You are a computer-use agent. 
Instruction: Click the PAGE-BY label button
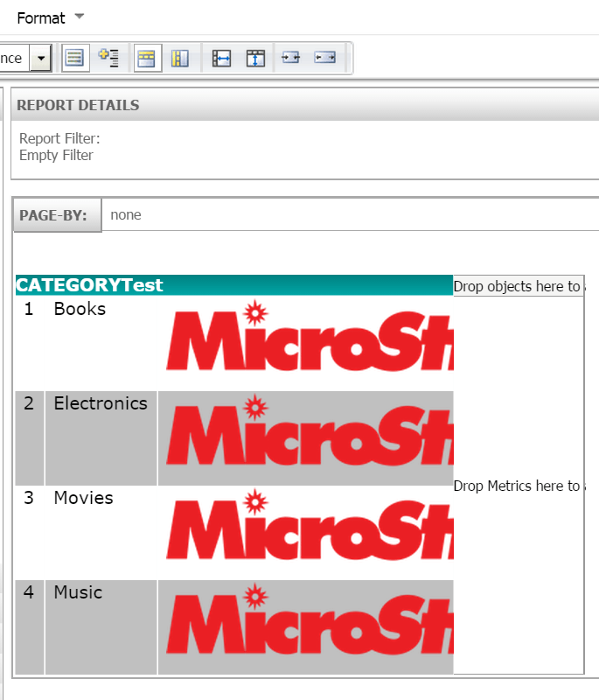pyautogui.click(x=58, y=215)
